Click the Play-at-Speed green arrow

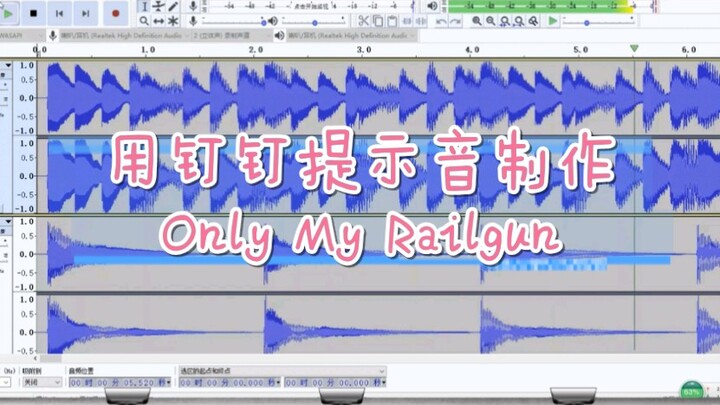[x=553, y=21]
